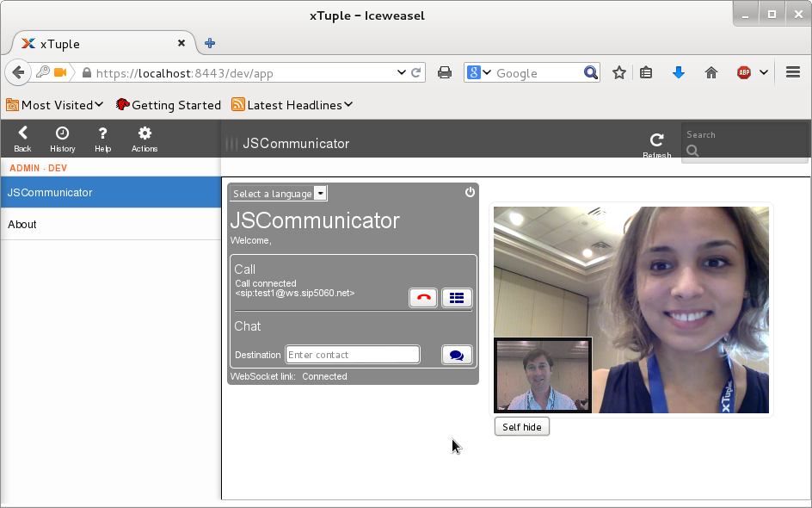Reload the page from address bar

tap(415, 72)
